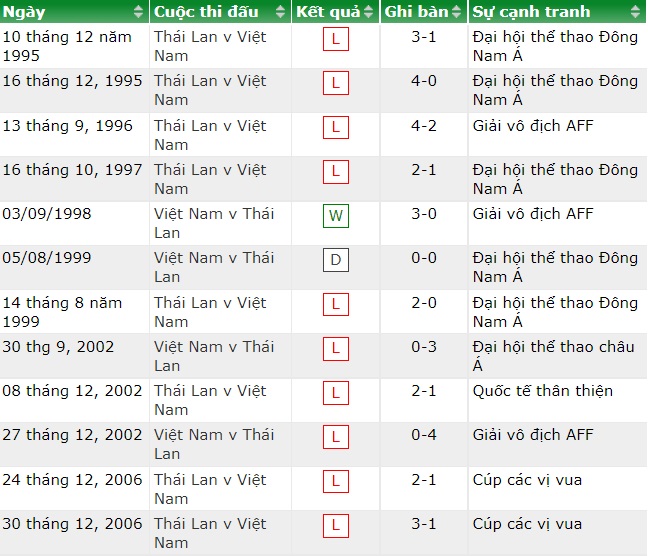Click the sort arrows in the Ngày header
Screen dimensions: 648x556
(x=138, y=12)
